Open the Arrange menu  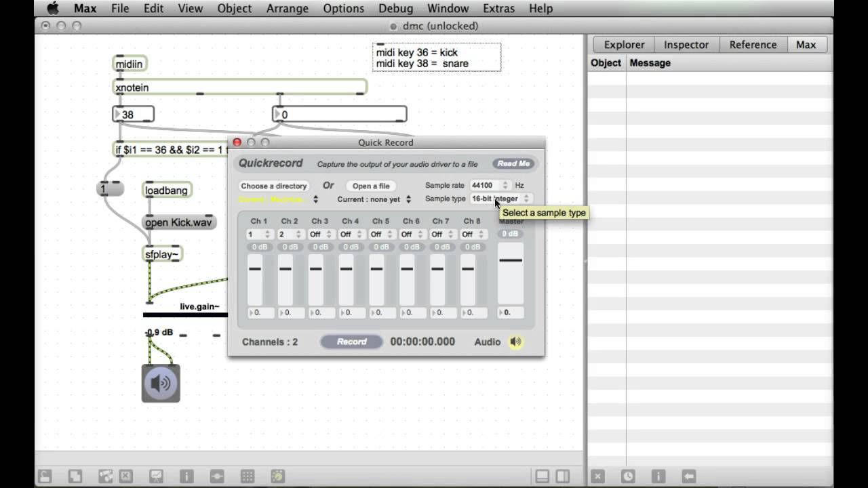pyautogui.click(x=288, y=8)
